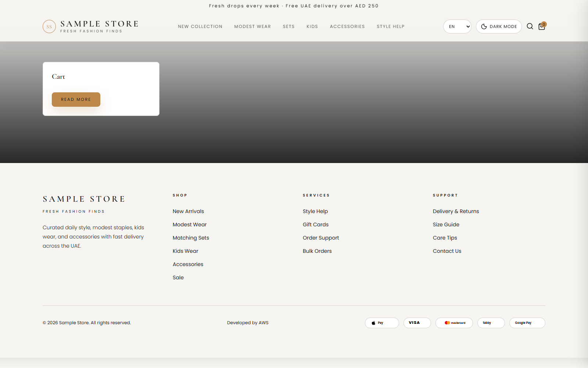
Task: Click the Mastercard payment badge
Action: point(454,323)
